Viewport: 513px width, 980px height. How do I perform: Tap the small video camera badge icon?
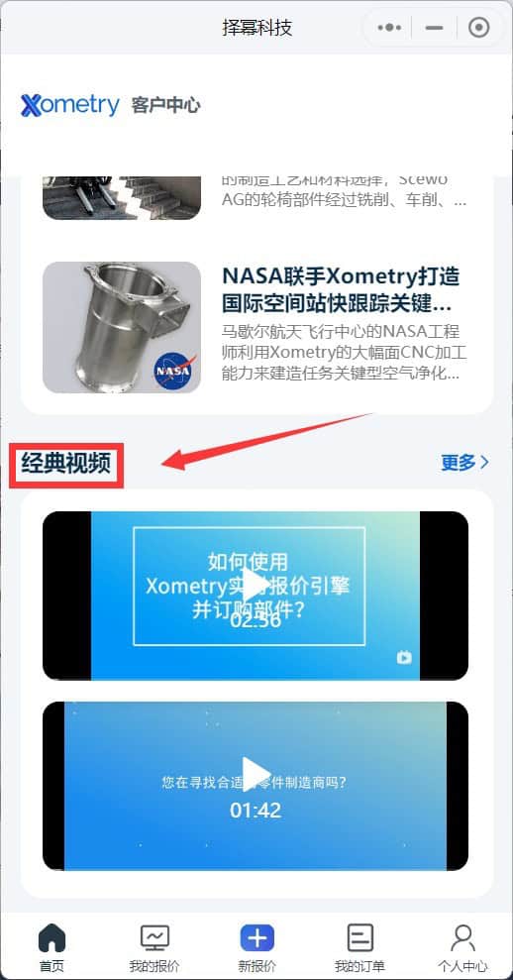click(404, 657)
